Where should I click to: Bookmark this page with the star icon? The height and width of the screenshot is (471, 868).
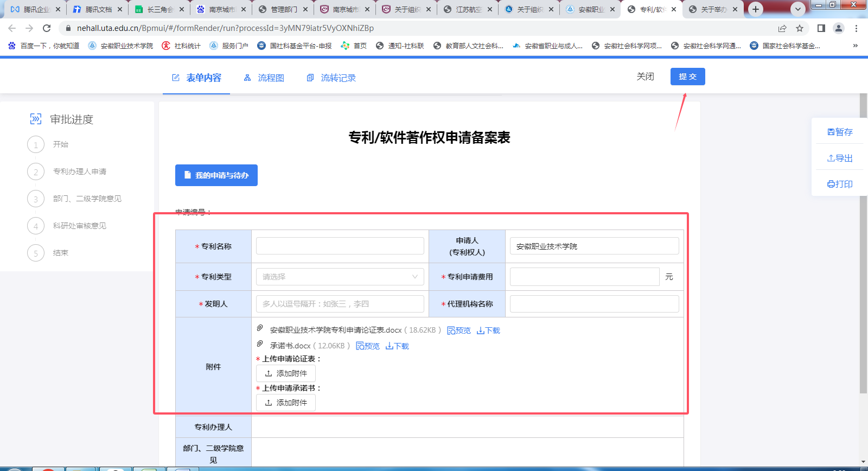(x=800, y=28)
